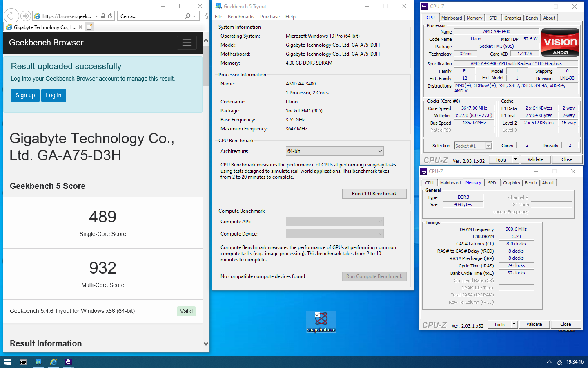Image resolution: width=588 pixels, height=368 pixels.
Task: Close the Gigabyte Technology browser tab
Action: tap(80, 27)
